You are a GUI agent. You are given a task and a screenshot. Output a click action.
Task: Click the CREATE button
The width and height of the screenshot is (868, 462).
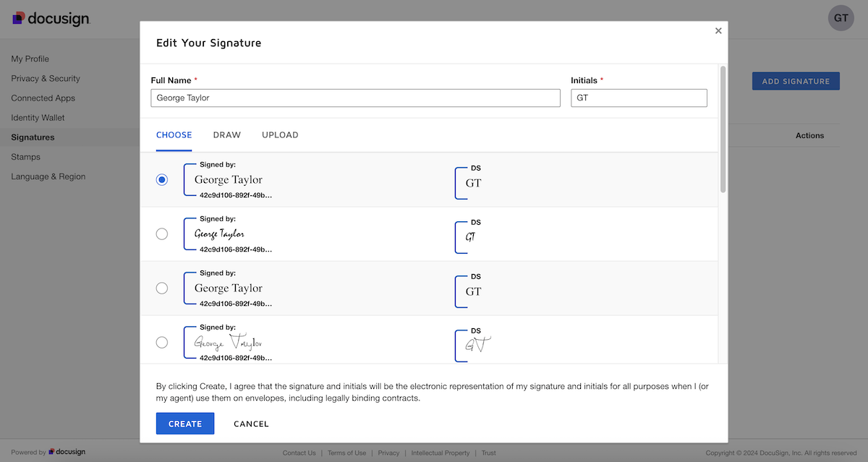click(184, 424)
